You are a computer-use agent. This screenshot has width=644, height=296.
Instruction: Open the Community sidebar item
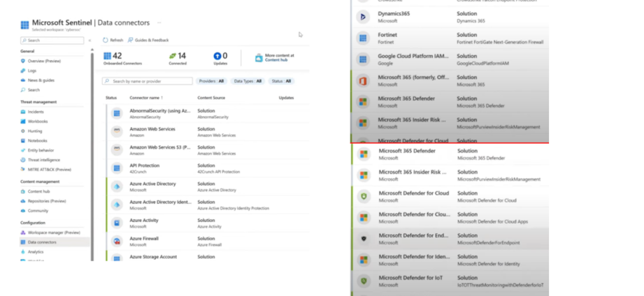pyautogui.click(x=38, y=211)
